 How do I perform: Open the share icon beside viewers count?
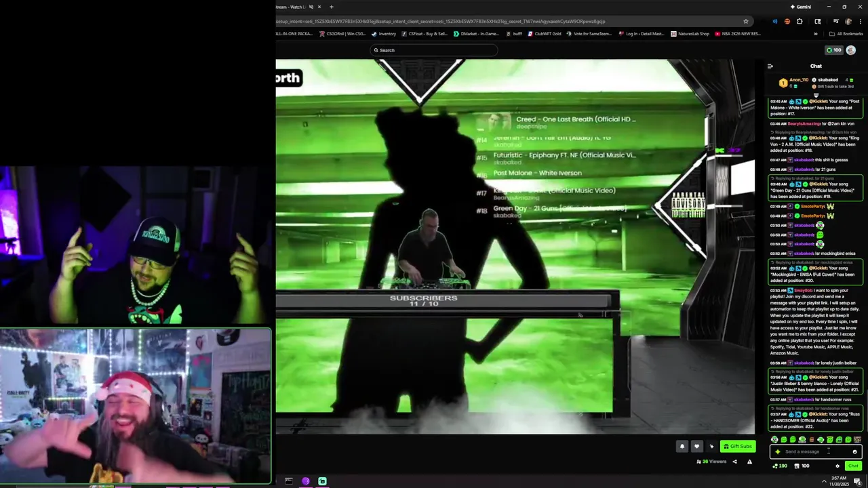coord(734,462)
